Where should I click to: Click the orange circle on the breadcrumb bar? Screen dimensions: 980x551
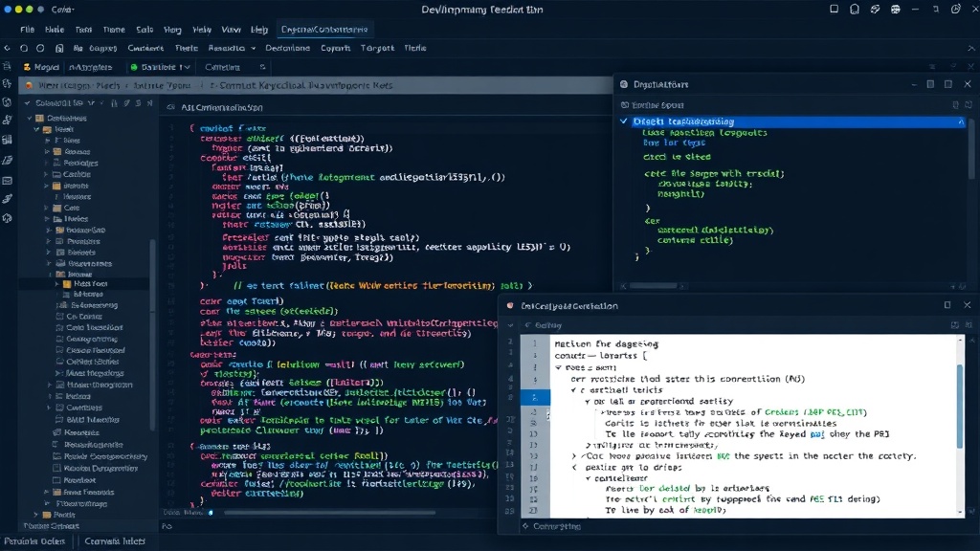click(29, 85)
